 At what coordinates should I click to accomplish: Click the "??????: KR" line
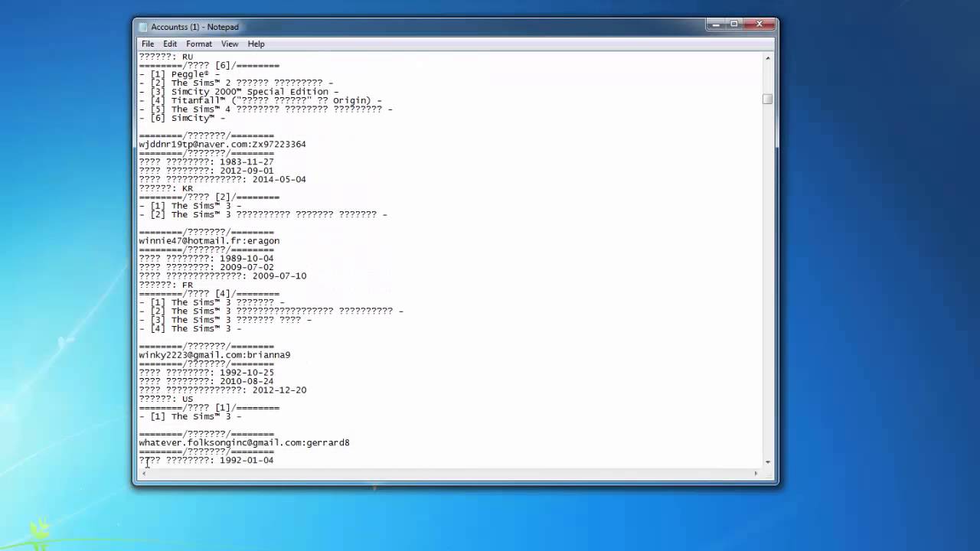click(166, 188)
